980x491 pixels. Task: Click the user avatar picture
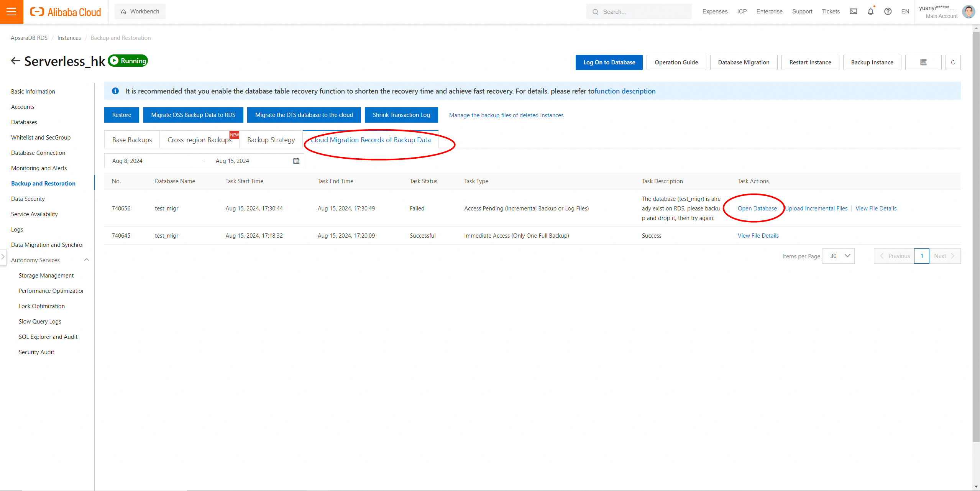coord(969,11)
